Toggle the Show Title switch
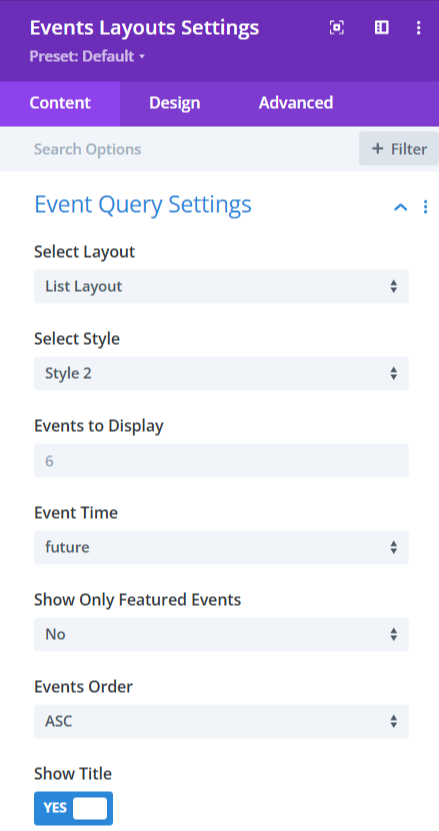Image resolution: width=439 pixels, height=831 pixels. pos(74,808)
